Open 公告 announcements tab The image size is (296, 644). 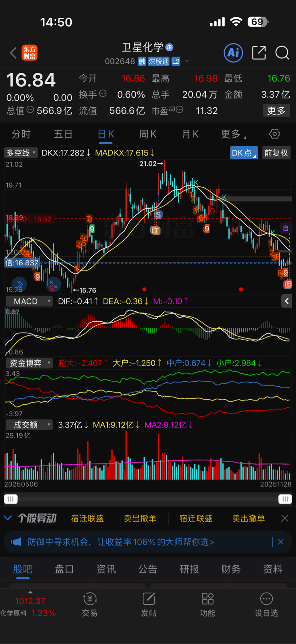click(x=148, y=569)
